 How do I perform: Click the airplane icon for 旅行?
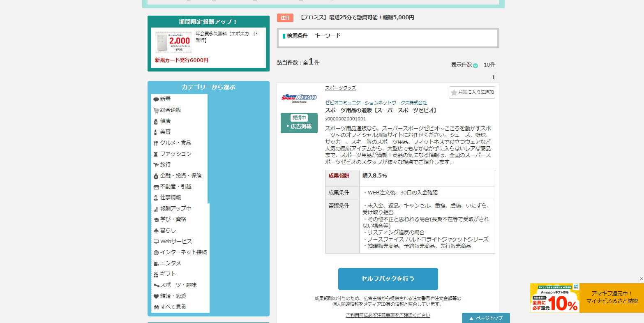pyautogui.click(x=156, y=165)
